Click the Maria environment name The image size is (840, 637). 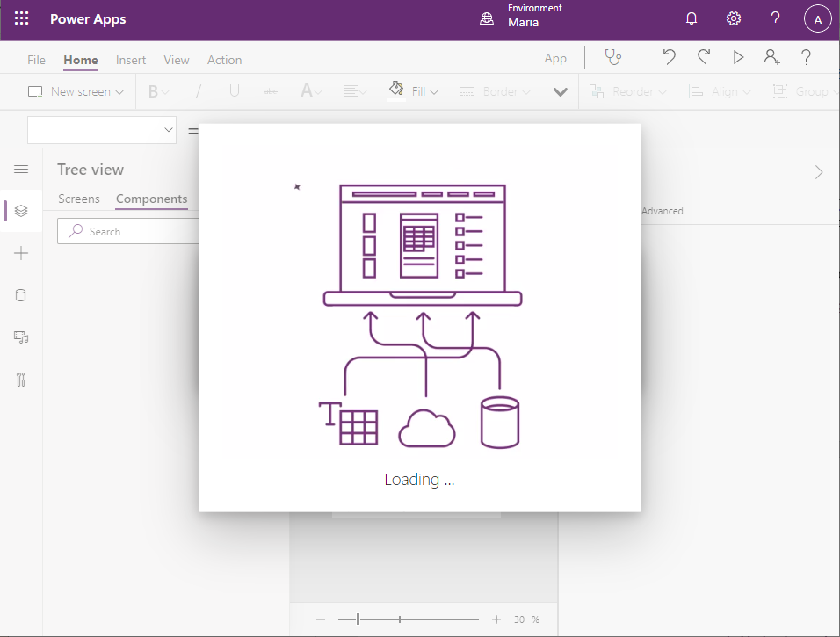[524, 23]
